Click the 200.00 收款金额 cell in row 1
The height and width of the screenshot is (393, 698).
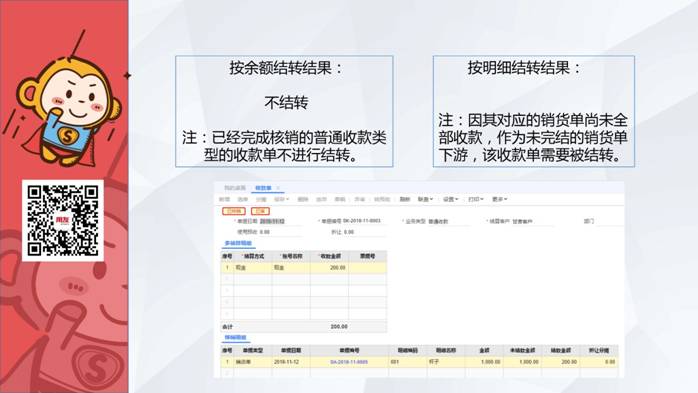click(x=329, y=268)
